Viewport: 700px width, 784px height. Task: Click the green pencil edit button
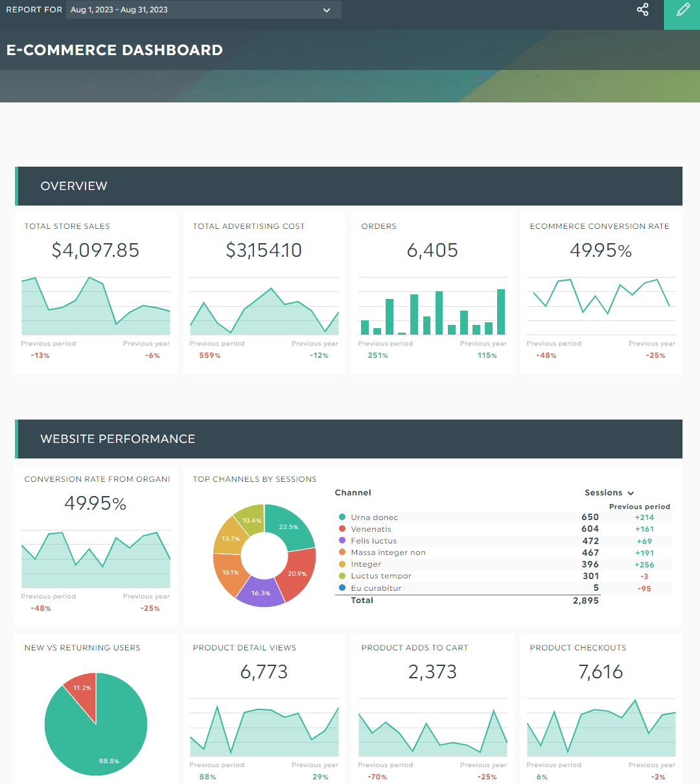click(x=682, y=10)
